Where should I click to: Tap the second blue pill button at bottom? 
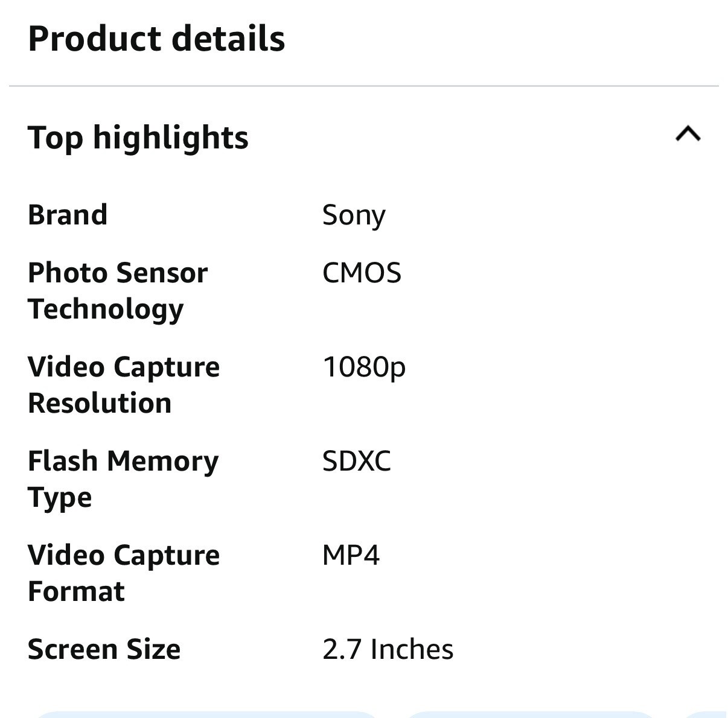tap(531, 714)
